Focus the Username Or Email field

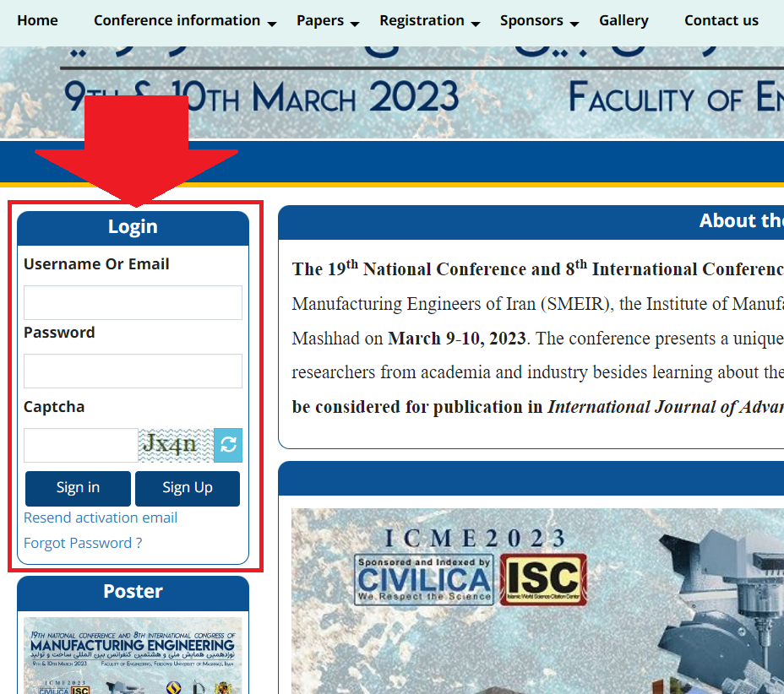coord(133,303)
